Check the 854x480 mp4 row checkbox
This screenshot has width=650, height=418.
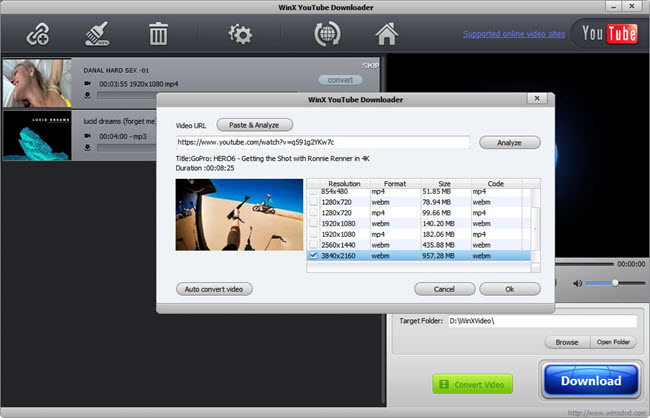click(x=313, y=191)
